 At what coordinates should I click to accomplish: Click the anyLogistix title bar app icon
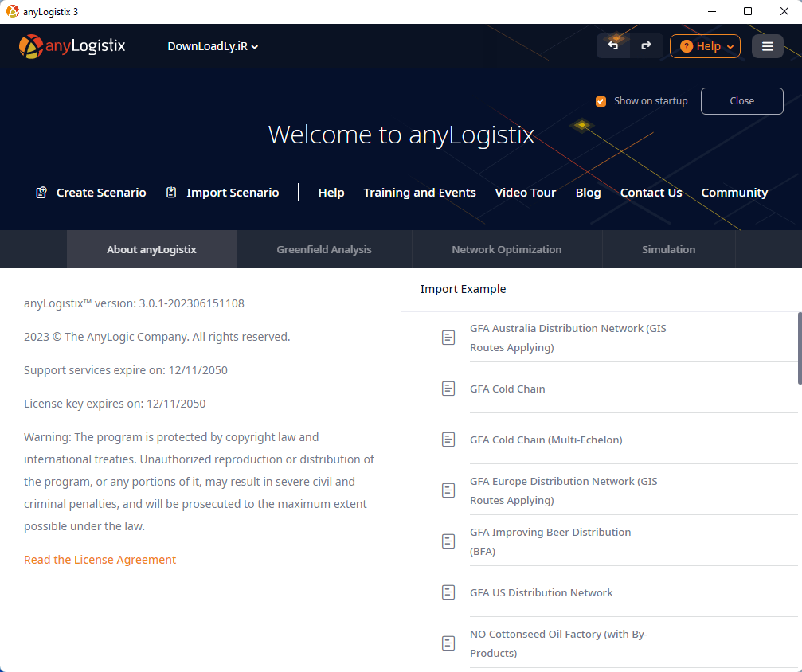12,11
